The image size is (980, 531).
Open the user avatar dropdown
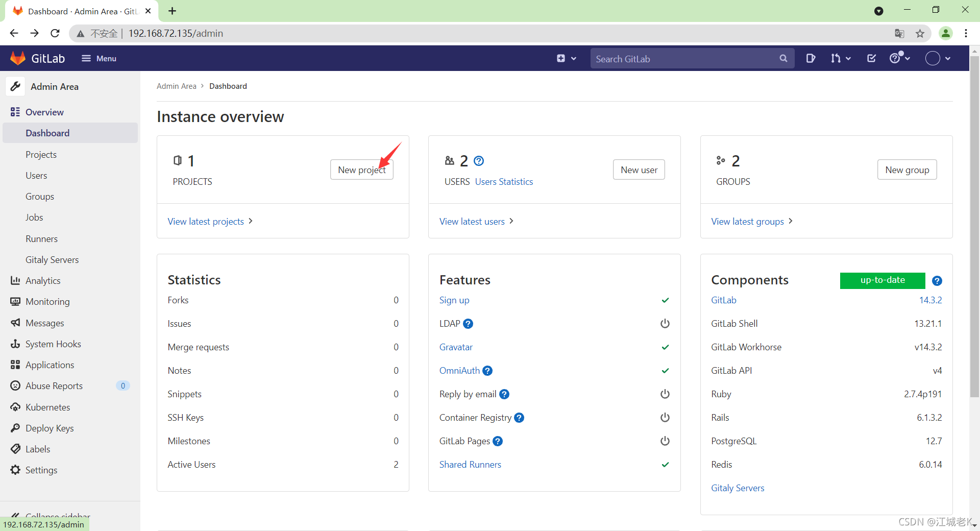[938, 58]
